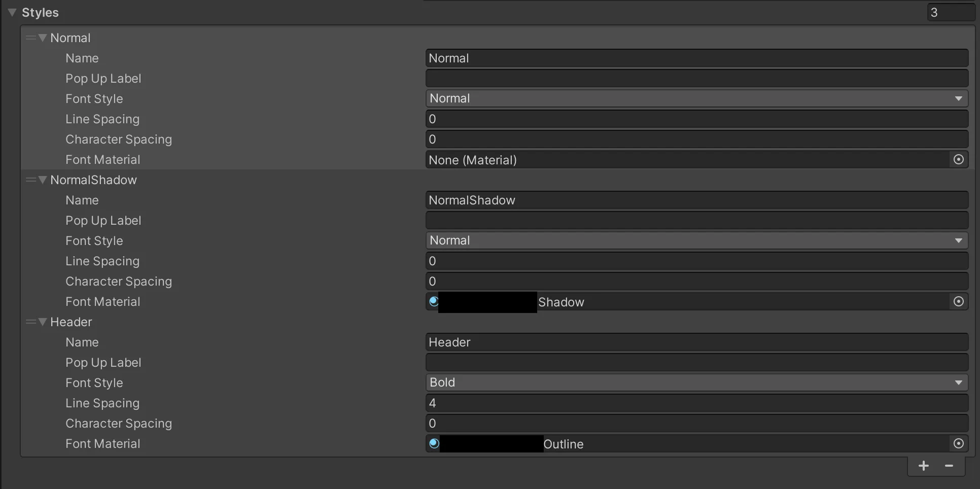Open Font Style dropdown of Normal style

tap(696, 98)
